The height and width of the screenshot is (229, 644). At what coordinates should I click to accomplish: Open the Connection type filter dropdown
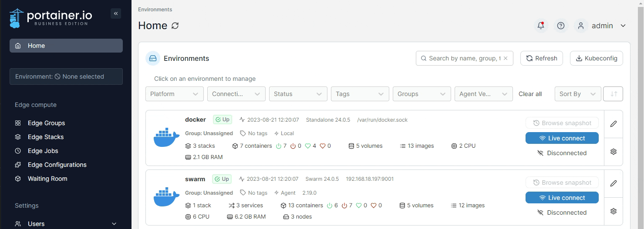click(x=236, y=94)
